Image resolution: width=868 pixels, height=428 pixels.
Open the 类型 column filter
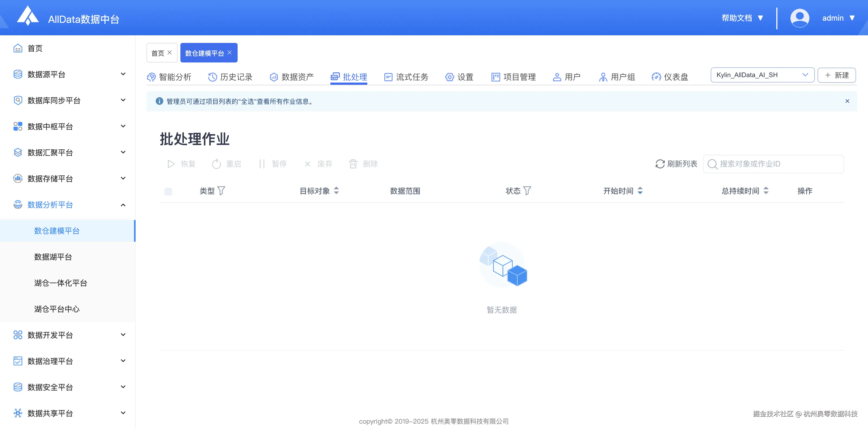(x=221, y=191)
